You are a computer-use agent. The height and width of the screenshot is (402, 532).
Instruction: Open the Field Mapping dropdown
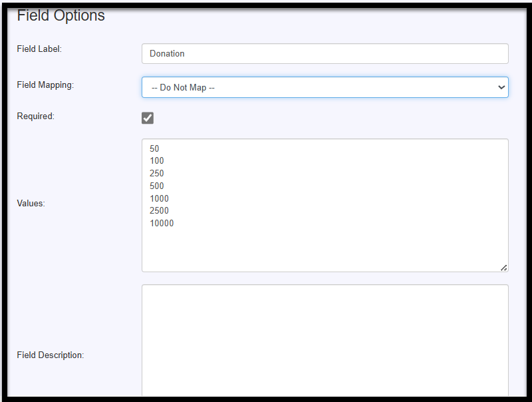[325, 87]
